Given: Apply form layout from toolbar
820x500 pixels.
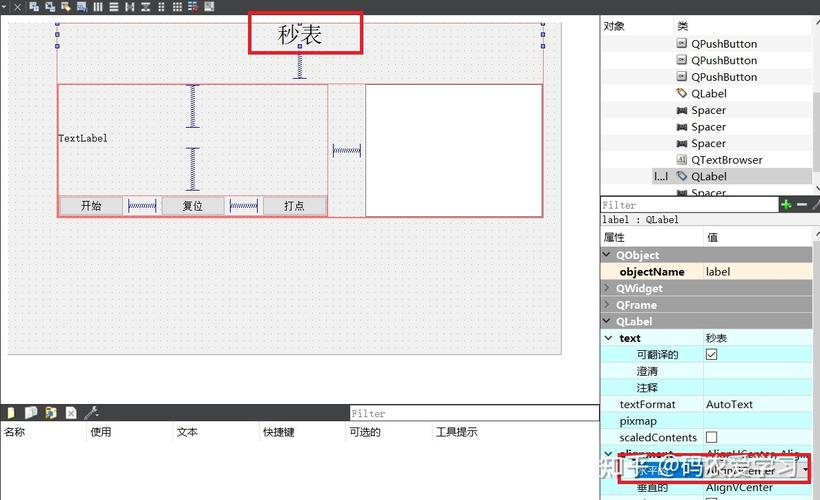Looking at the screenshot, I should click(161, 7).
